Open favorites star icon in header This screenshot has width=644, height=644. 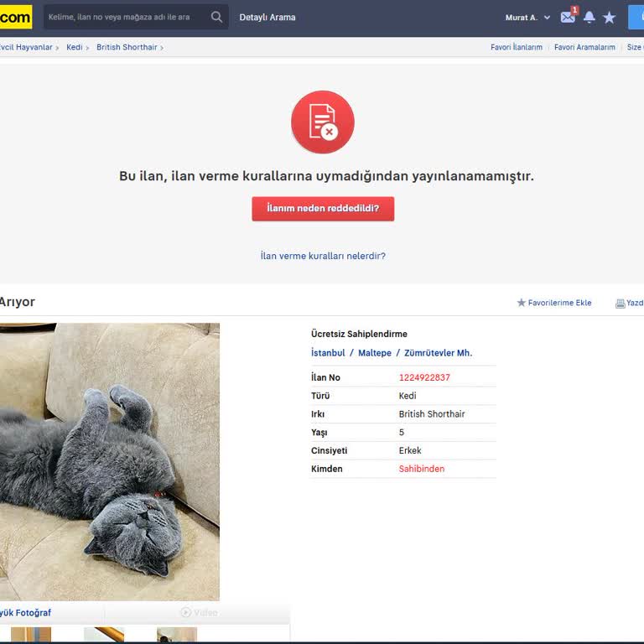(x=609, y=18)
